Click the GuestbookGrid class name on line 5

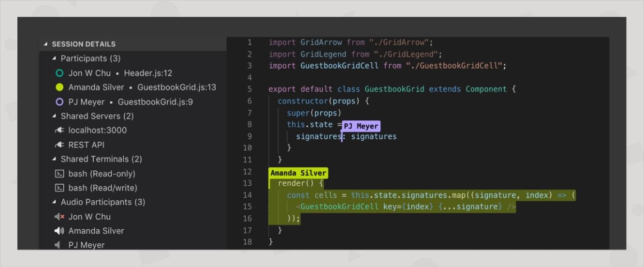[395, 89]
